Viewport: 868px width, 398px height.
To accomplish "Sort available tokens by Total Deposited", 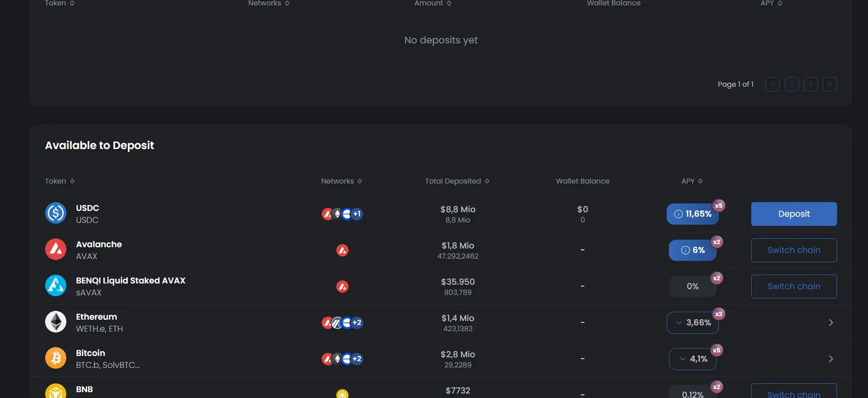I will click(x=457, y=181).
